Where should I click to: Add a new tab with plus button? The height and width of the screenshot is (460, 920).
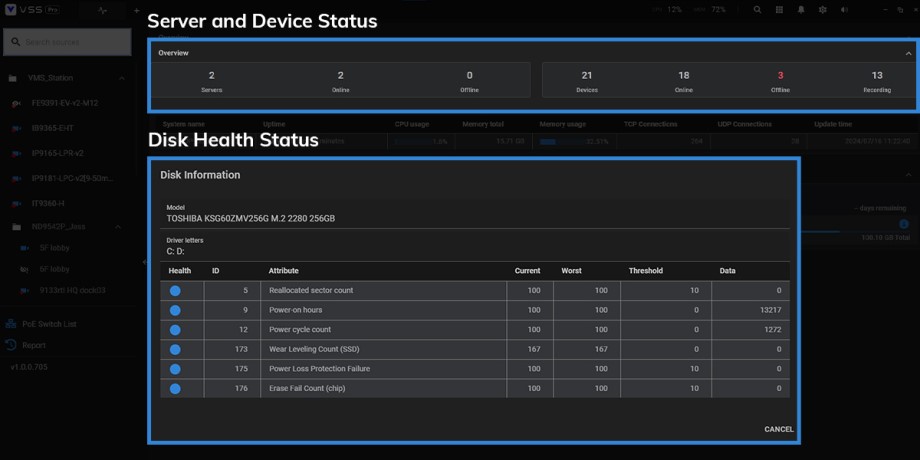(136, 10)
